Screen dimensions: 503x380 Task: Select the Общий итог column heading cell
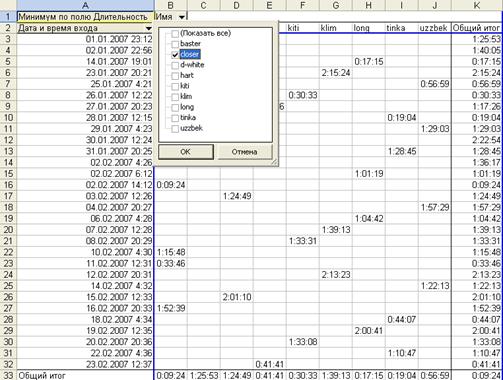(477, 28)
